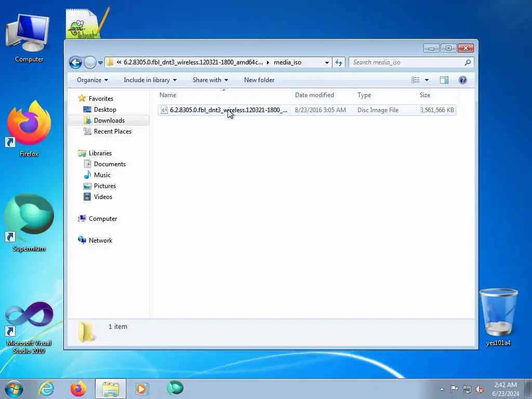532x399 pixels.
Task: Create a New folder
Action: click(x=259, y=80)
